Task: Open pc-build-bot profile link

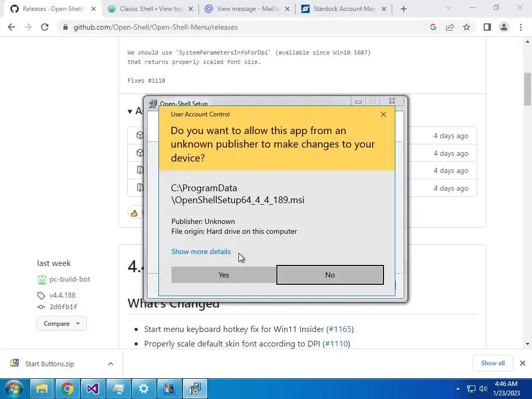Action: [x=70, y=279]
